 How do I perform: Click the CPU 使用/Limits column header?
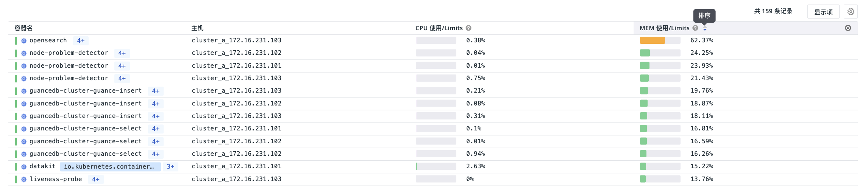point(439,28)
